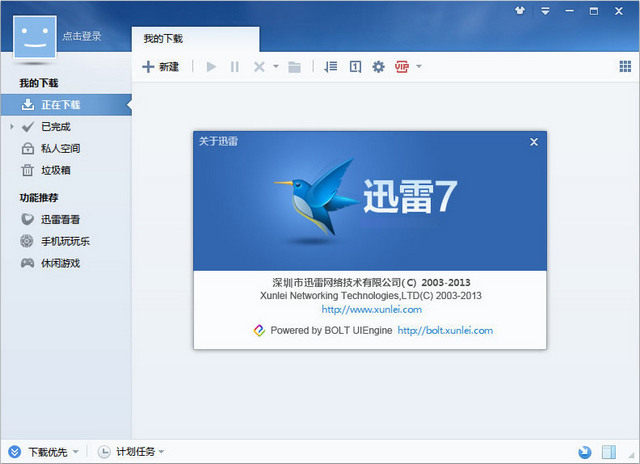The image size is (640, 464).
Task: Open the grid apps icon in the toolbar
Action: pos(625,66)
